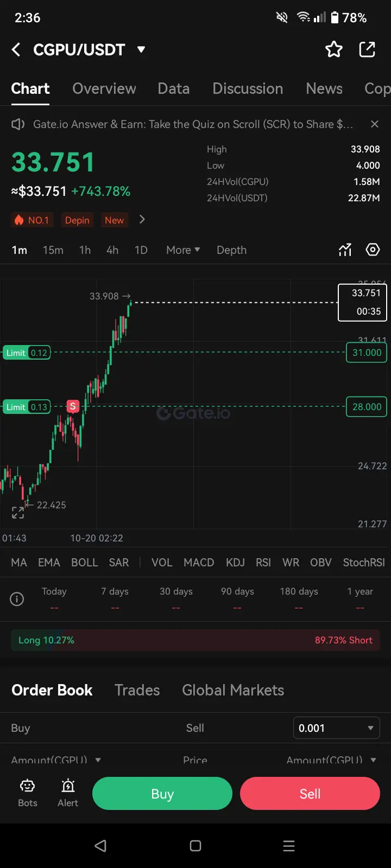This screenshot has height=868, width=391.
Task: Open the Depin category tag
Action: pos(77,220)
